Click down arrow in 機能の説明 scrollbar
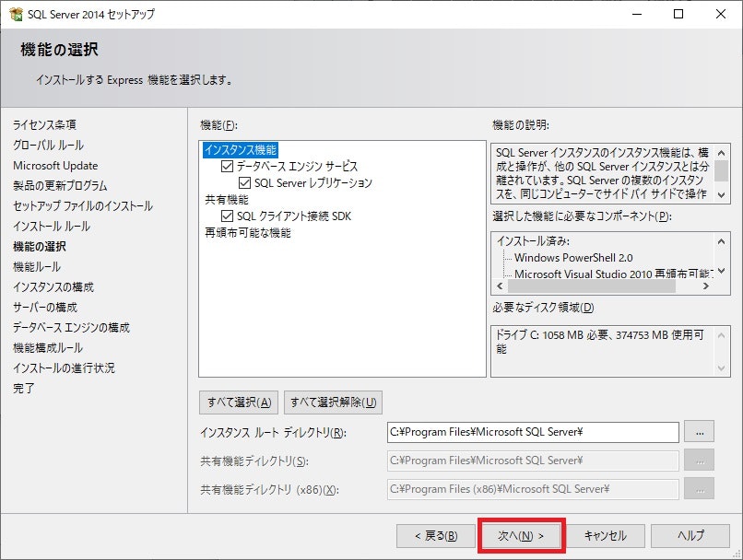This screenshot has width=743, height=560. tap(721, 194)
